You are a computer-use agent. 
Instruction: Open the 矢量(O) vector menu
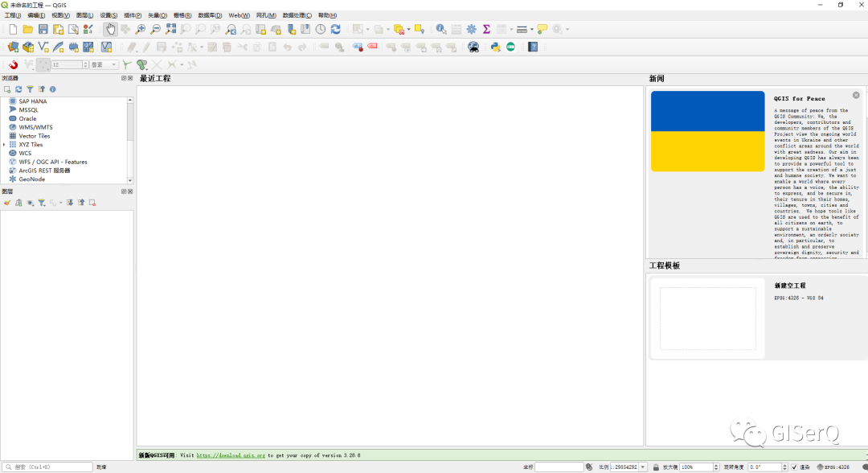[158, 15]
